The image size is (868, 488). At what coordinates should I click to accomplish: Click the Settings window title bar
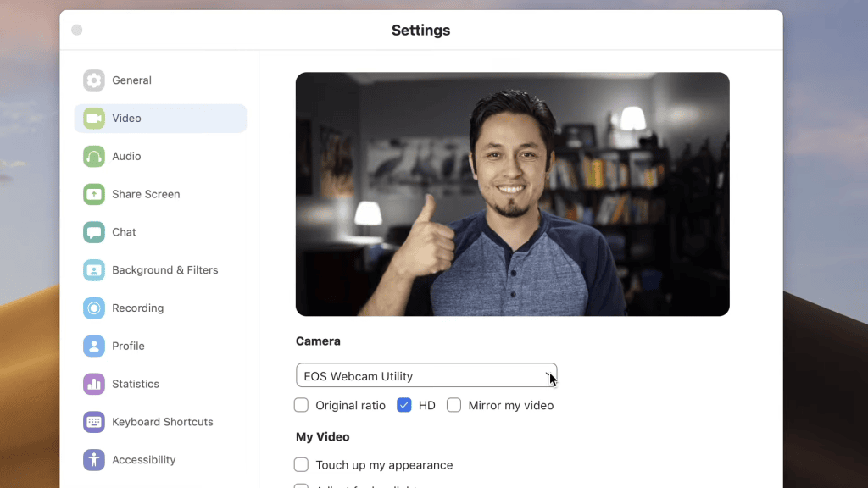tap(421, 30)
